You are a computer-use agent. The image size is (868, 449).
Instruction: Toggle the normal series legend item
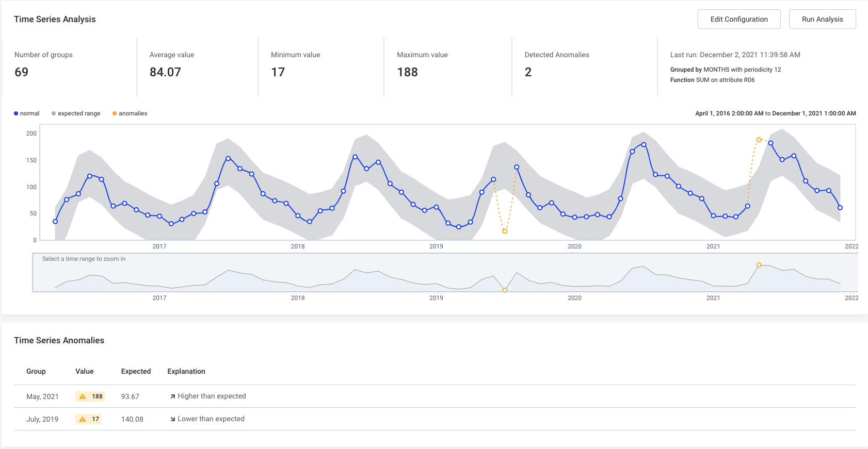[27, 113]
